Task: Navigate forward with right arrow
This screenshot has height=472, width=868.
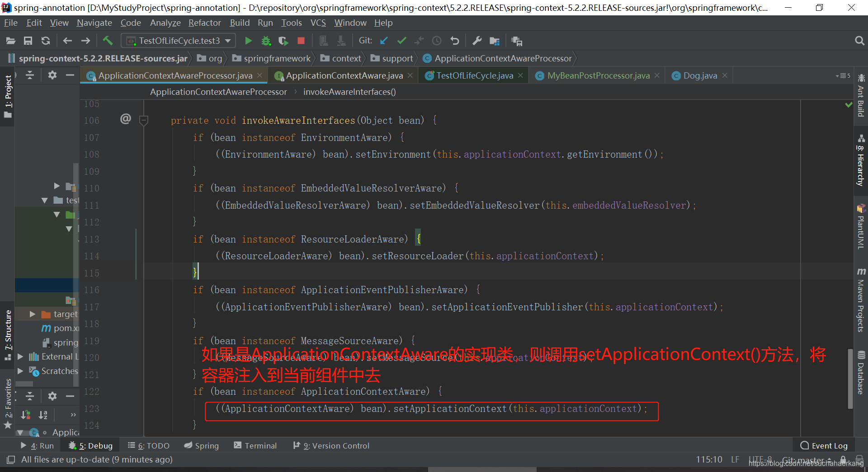Action: pos(85,41)
